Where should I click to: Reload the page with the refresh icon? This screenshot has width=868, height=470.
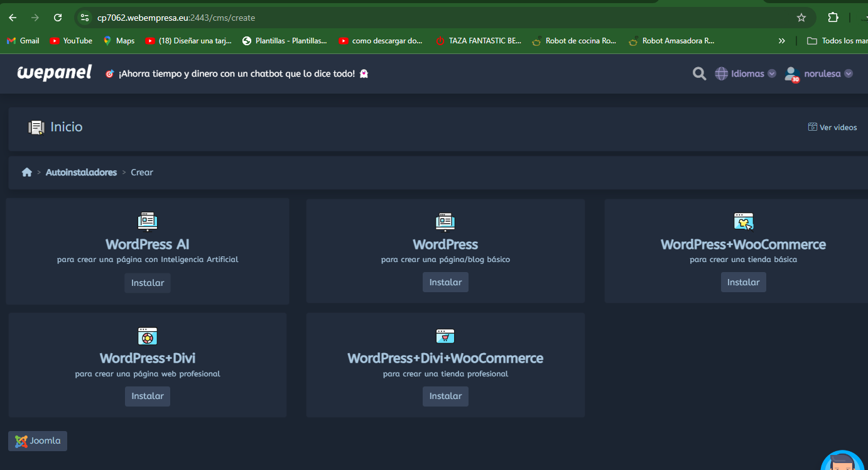pyautogui.click(x=58, y=18)
